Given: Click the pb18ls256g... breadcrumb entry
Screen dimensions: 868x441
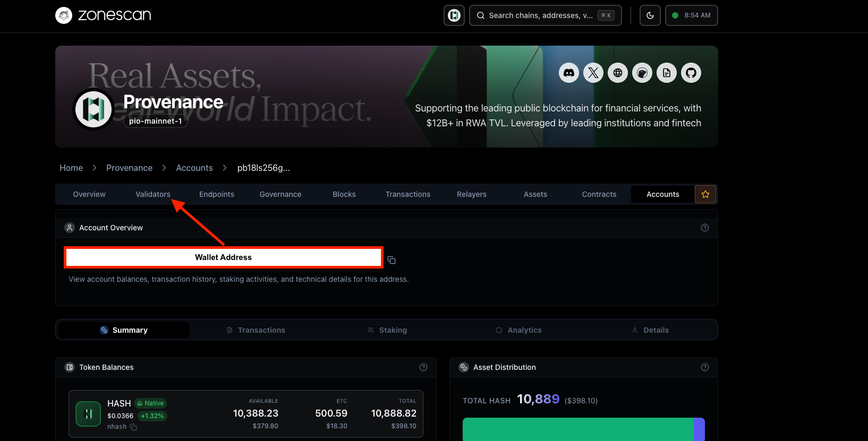Looking at the screenshot, I should 263,168.
